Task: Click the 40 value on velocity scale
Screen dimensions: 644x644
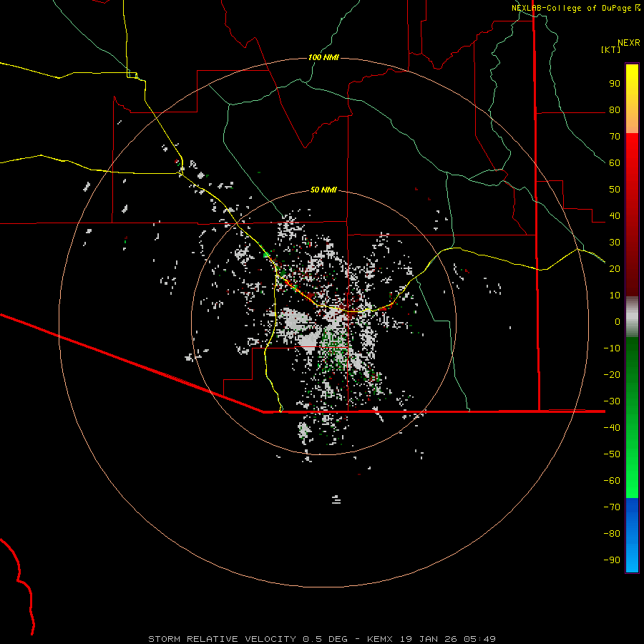Action: [615, 215]
